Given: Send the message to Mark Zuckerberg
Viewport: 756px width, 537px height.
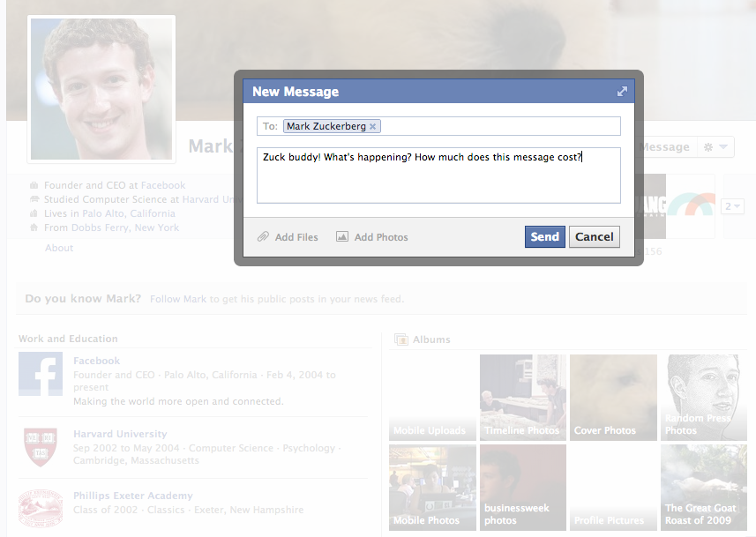Looking at the screenshot, I should pos(545,236).
